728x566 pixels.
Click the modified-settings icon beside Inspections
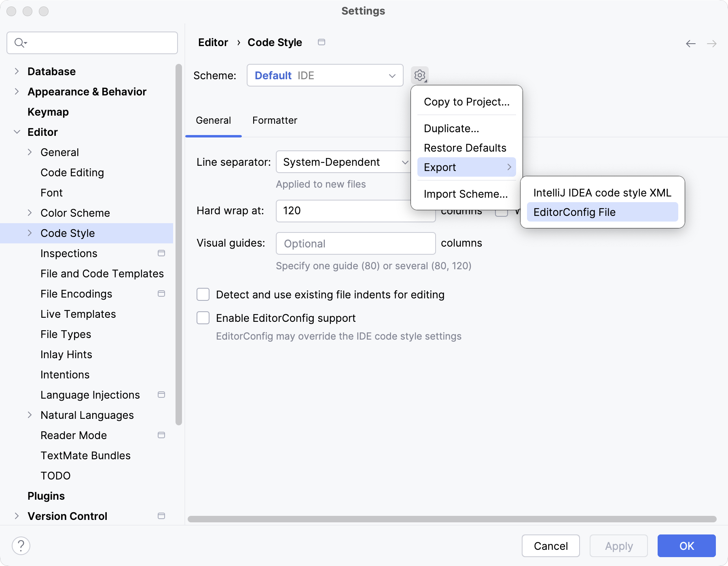click(x=161, y=253)
